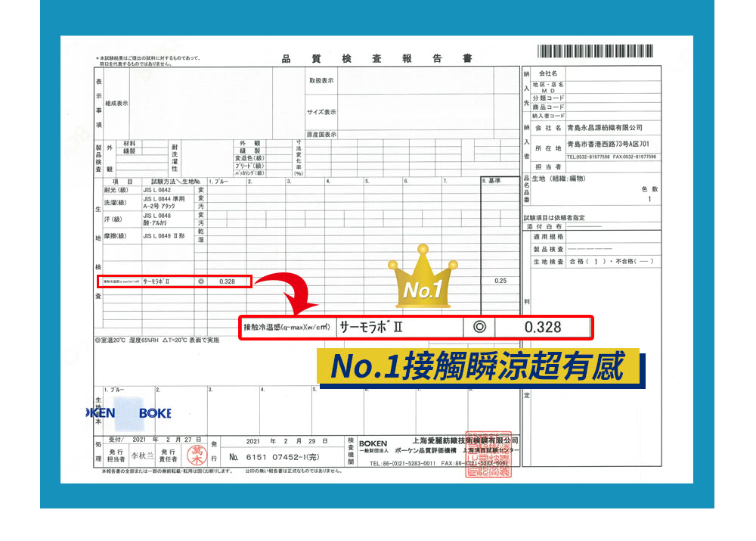The image size is (756, 541).
Task: Click the 8. 基準 column header
Action: coord(491,181)
